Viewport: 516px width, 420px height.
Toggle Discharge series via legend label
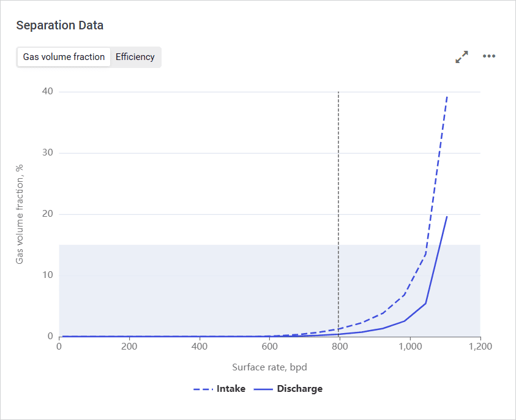tap(299, 389)
